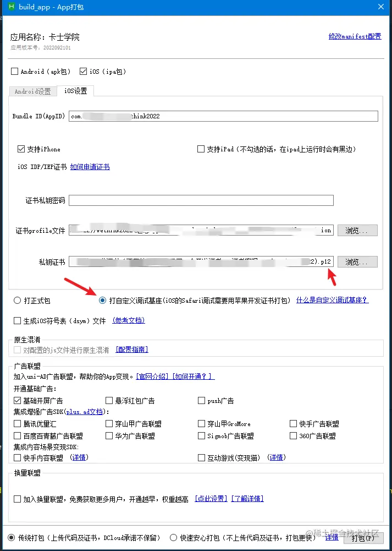Screen dimensions: 392x551
Task: Focus the Bundle ID(AppID) input field
Action: click(223, 116)
